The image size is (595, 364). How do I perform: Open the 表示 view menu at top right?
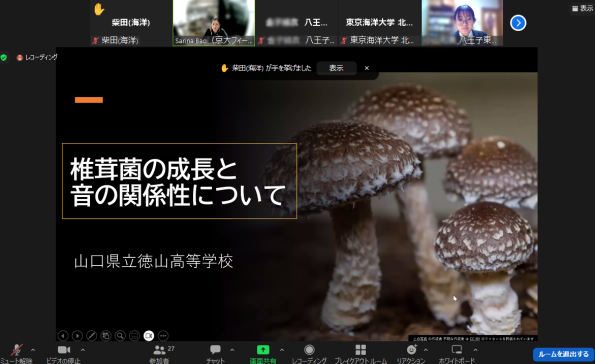[582, 8]
